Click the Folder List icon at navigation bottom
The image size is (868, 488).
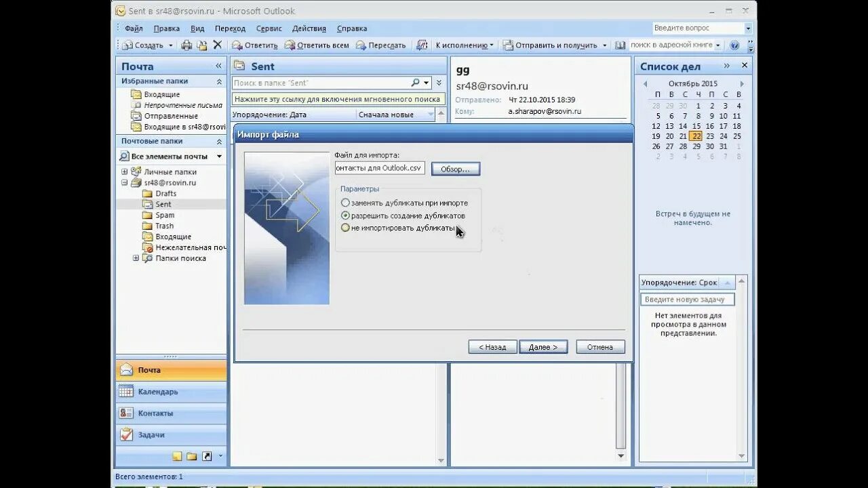(192, 456)
